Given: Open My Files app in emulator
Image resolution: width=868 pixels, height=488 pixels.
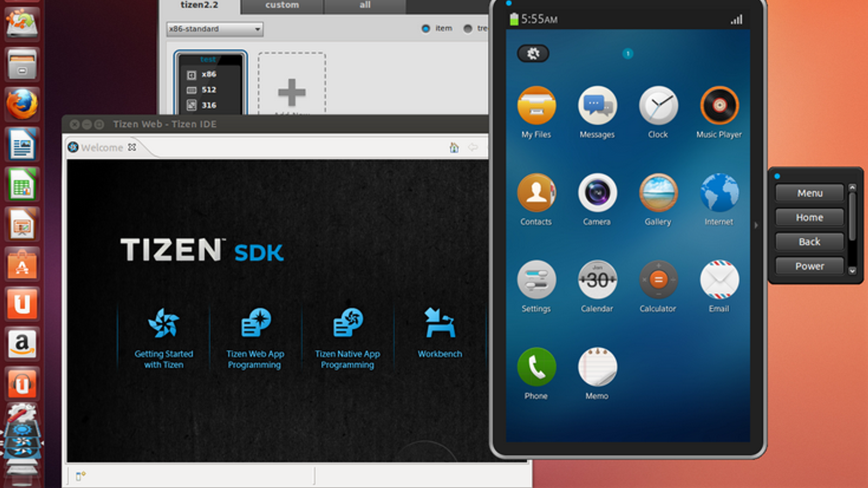Looking at the screenshot, I should click(537, 106).
